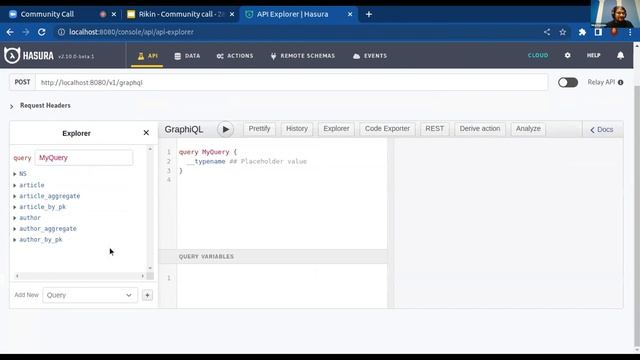The height and width of the screenshot is (360, 640).
Task: Close the API Explorer Hasura tab
Action: pyautogui.click(x=350, y=14)
